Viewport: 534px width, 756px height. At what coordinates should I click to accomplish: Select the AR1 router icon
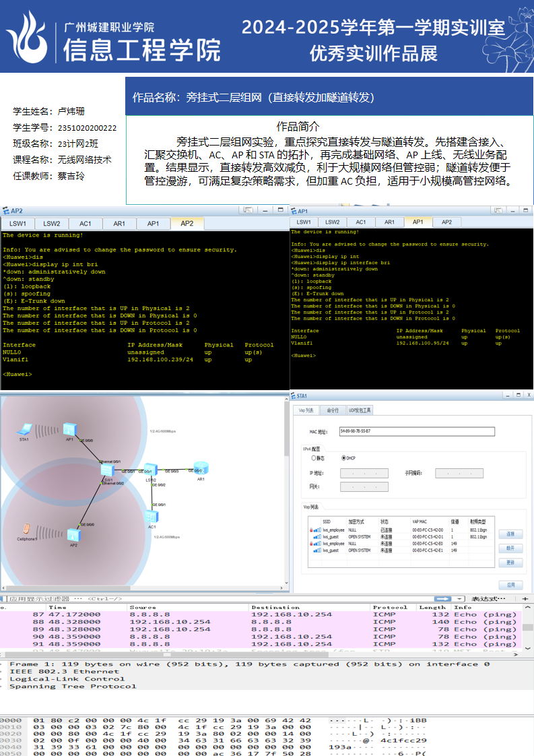coord(198,469)
